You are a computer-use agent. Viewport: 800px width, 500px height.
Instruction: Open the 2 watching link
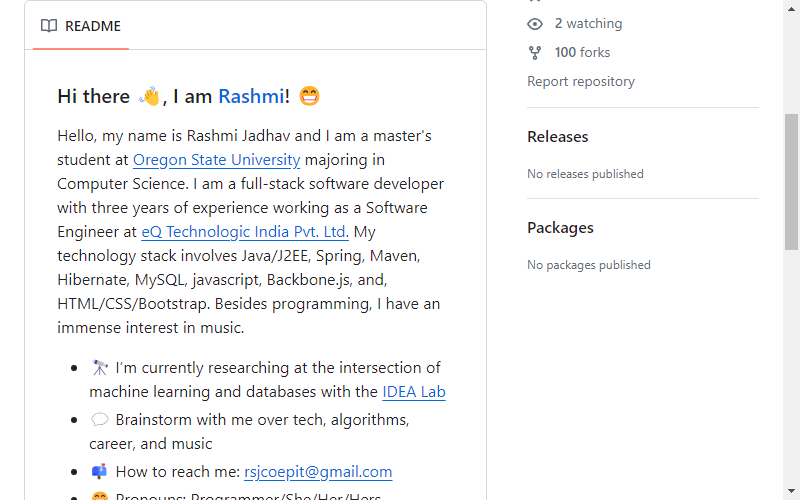pyautogui.click(x=588, y=23)
